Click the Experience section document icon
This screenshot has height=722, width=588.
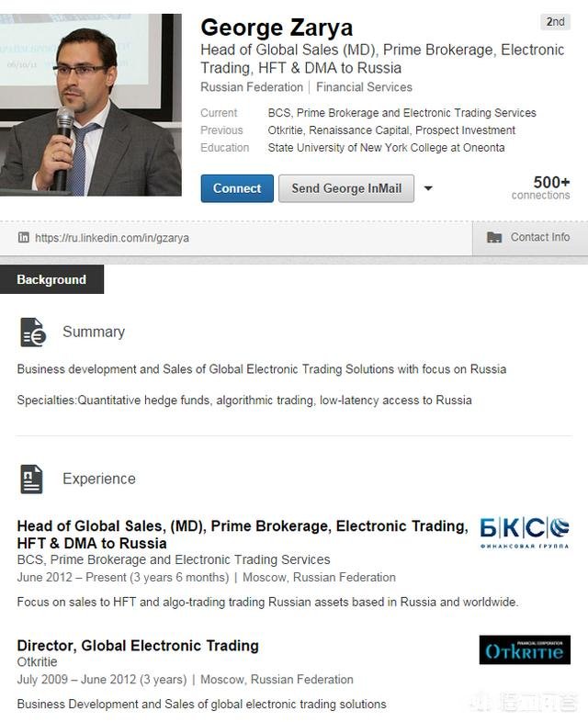[x=32, y=479]
